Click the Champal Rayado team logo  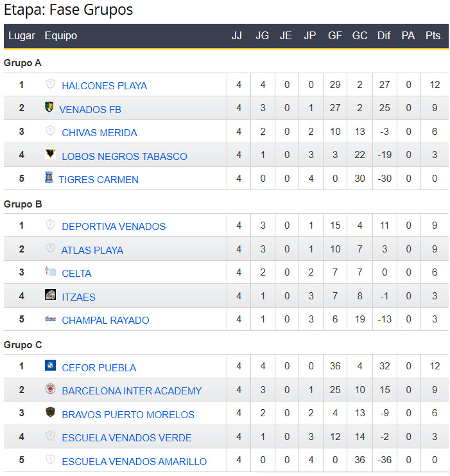(x=50, y=319)
